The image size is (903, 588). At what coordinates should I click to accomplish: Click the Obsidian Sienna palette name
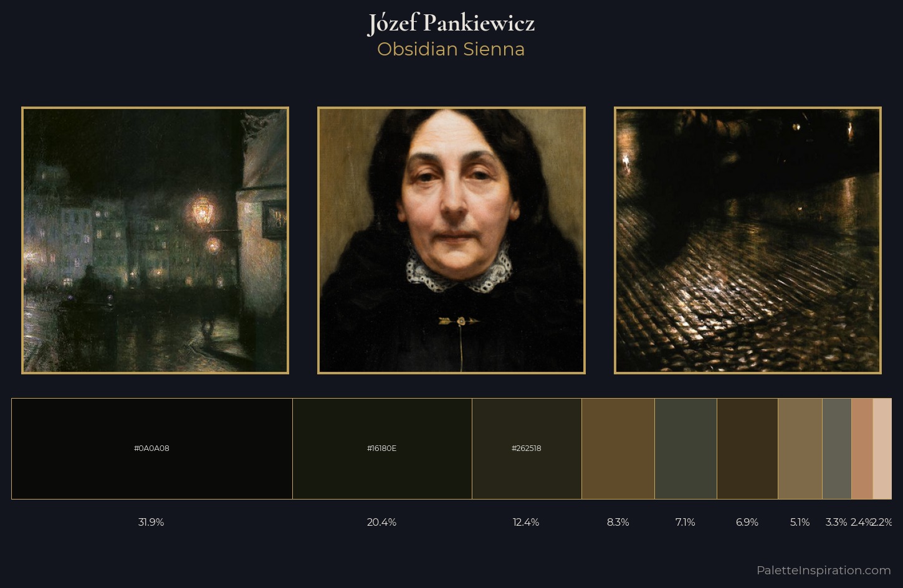coord(451,49)
